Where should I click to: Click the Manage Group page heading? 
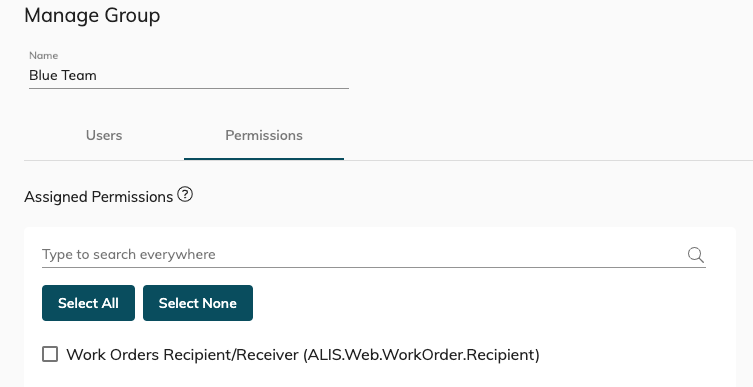point(92,15)
